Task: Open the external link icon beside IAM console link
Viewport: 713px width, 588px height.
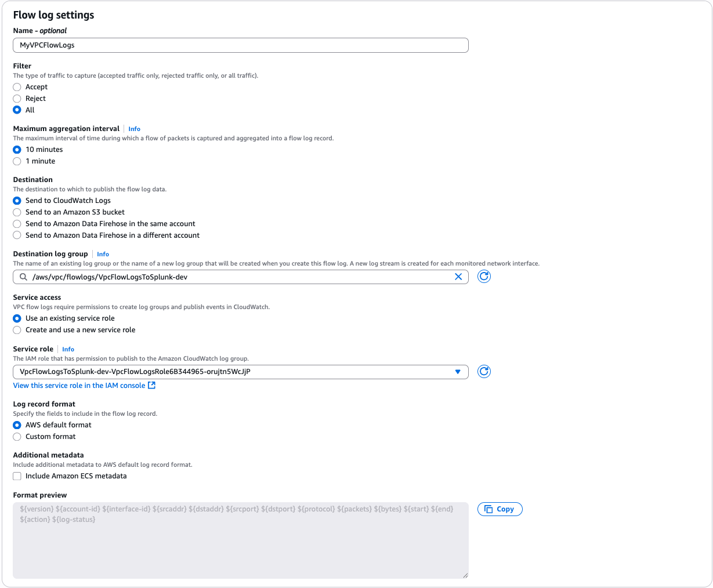Action: [x=152, y=384]
